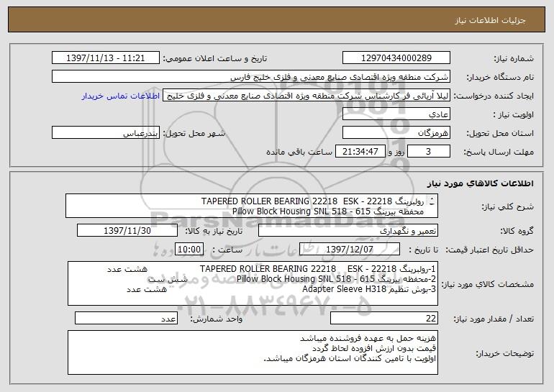Select the price validity date 1397/12/07
This screenshot has height=392, width=554.
click(350, 250)
